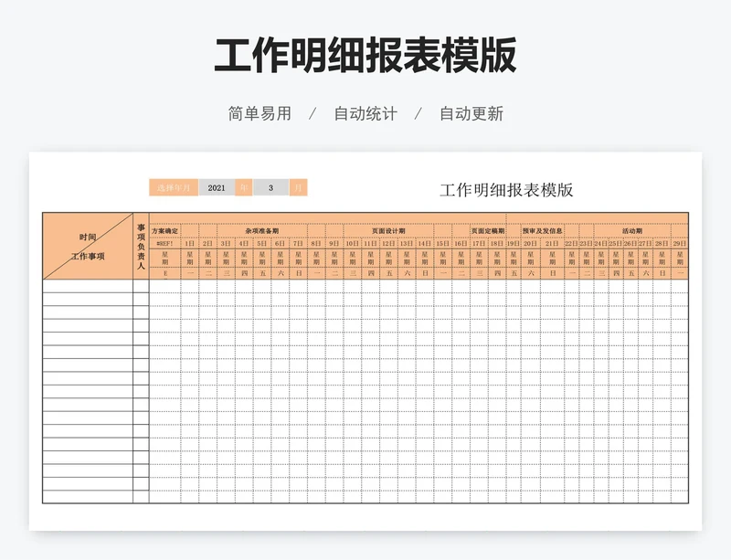Viewport: 731px width, 560px height.
Task: Select the 2日 date cell
Action: pyautogui.click(x=208, y=243)
